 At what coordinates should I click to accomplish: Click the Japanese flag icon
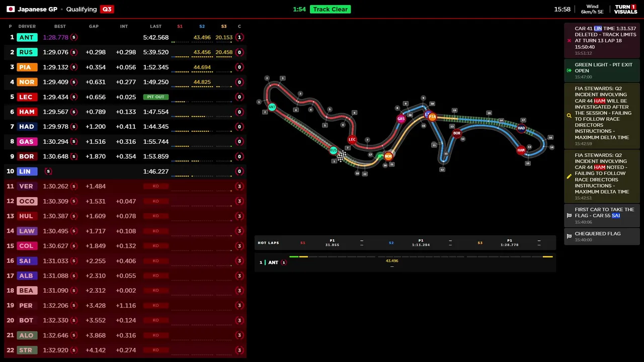tap(10, 9)
